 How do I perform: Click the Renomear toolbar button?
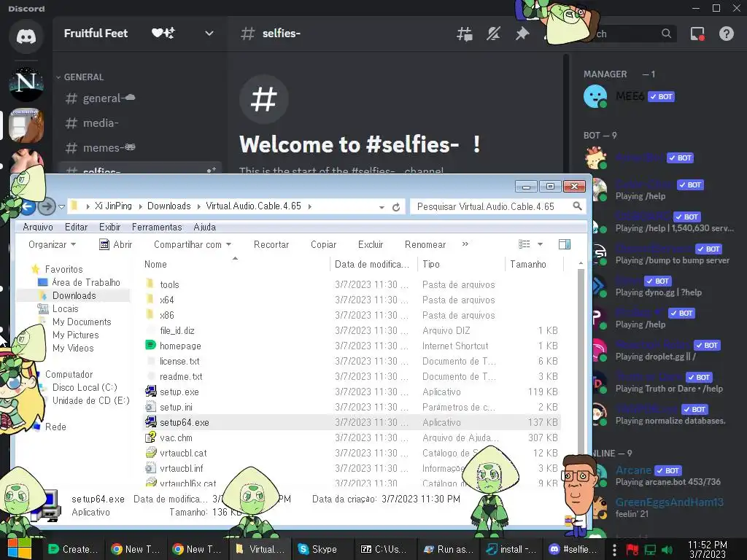(x=425, y=244)
